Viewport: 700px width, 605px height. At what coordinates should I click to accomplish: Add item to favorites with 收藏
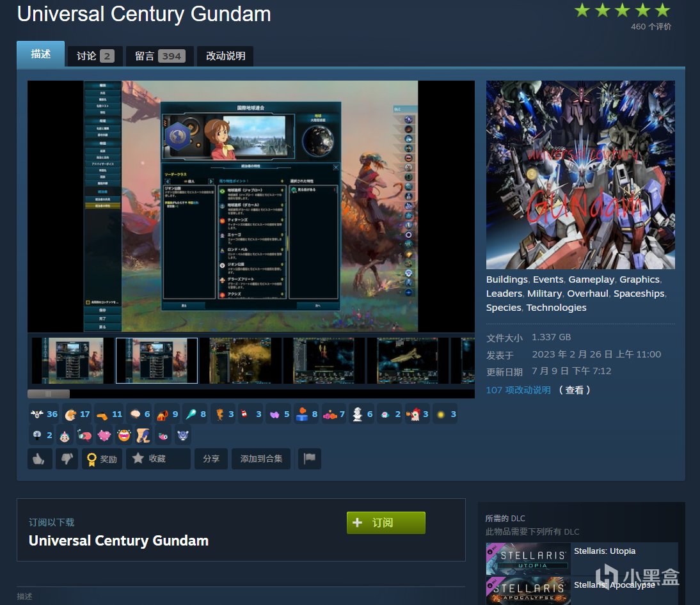coord(158,459)
